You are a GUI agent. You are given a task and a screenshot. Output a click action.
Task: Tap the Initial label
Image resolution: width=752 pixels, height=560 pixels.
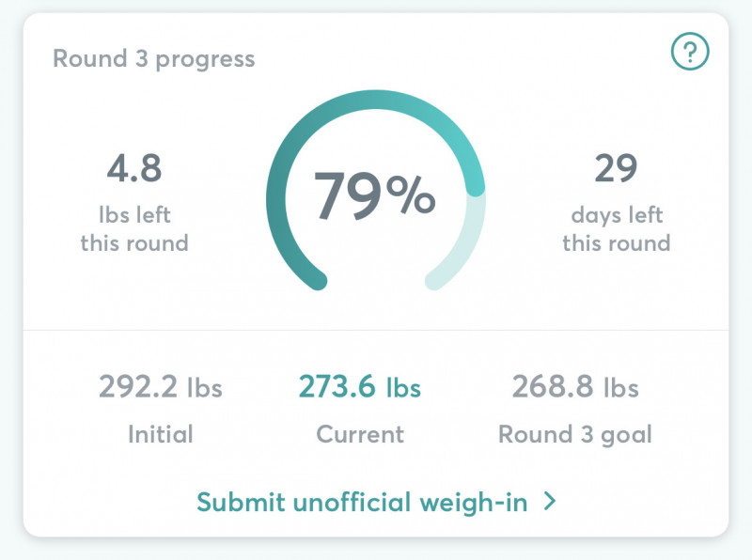tap(161, 434)
